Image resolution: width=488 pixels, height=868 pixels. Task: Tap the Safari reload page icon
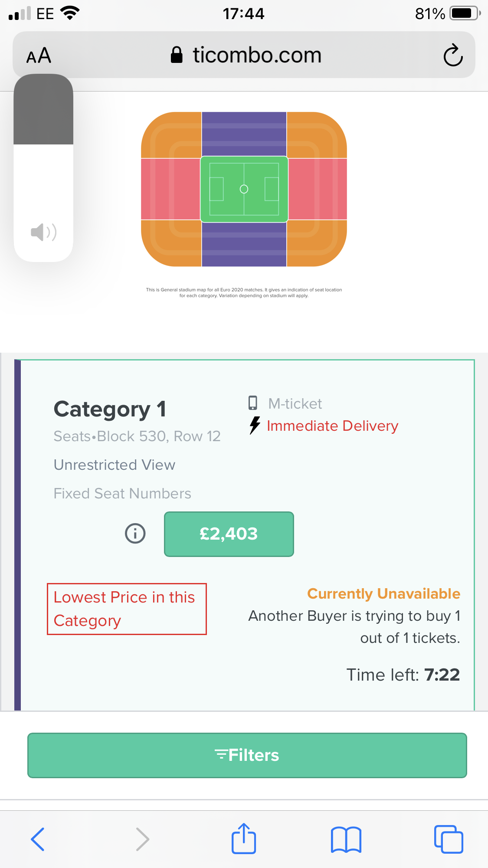pos(453,55)
